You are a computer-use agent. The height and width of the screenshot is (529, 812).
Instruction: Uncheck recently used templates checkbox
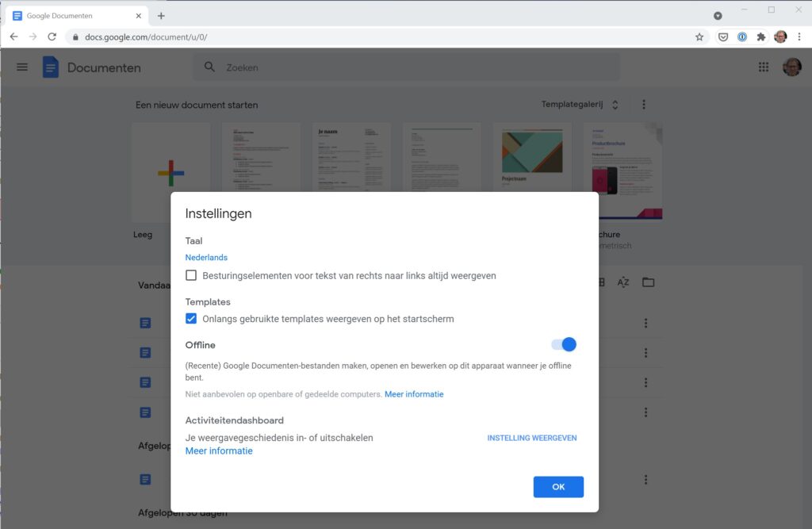pyautogui.click(x=191, y=319)
